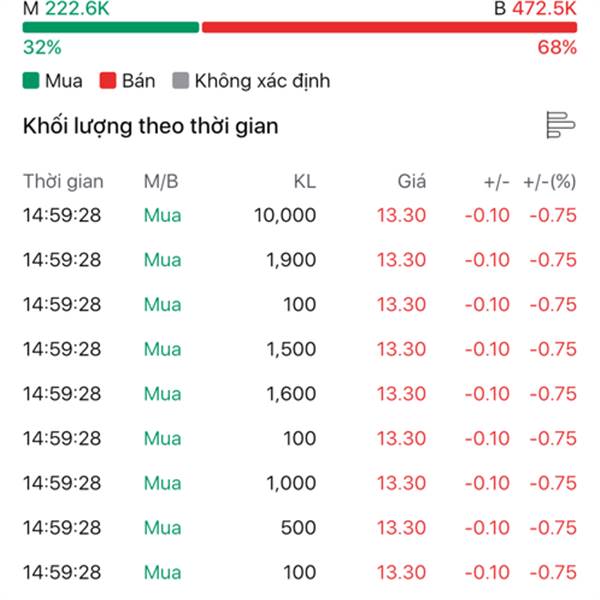Viewport: 600px width, 600px height.
Task: Tap the green buy volume bar
Action: point(111,27)
